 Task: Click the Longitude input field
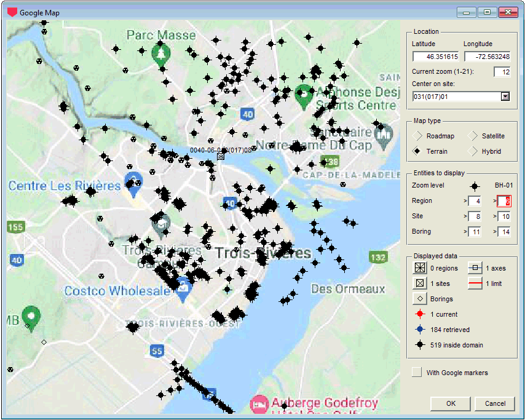(487, 57)
